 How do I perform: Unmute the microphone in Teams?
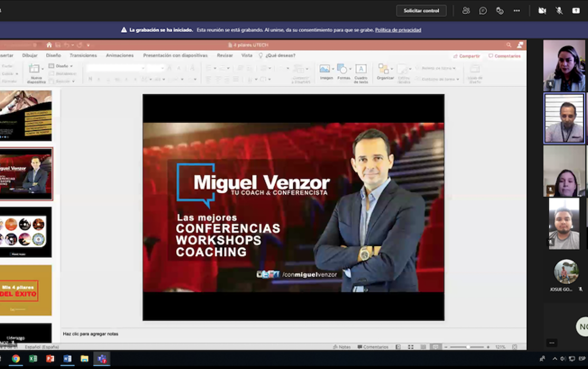click(559, 11)
